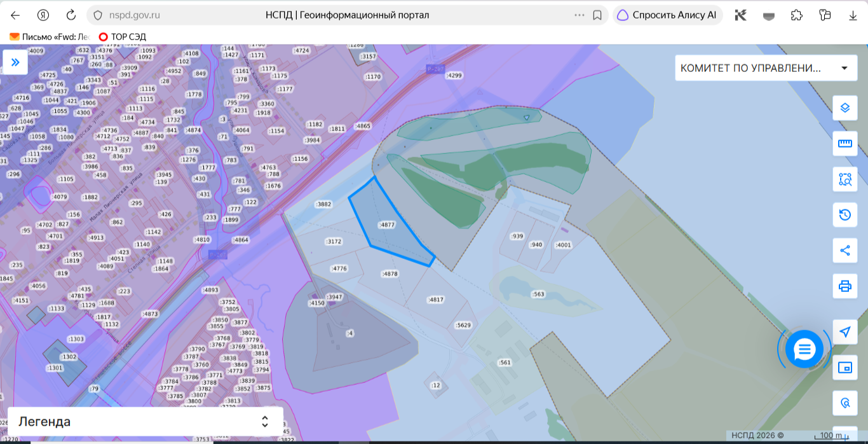Click the parcel label :3882
This screenshot has width=868, height=444.
(323, 204)
